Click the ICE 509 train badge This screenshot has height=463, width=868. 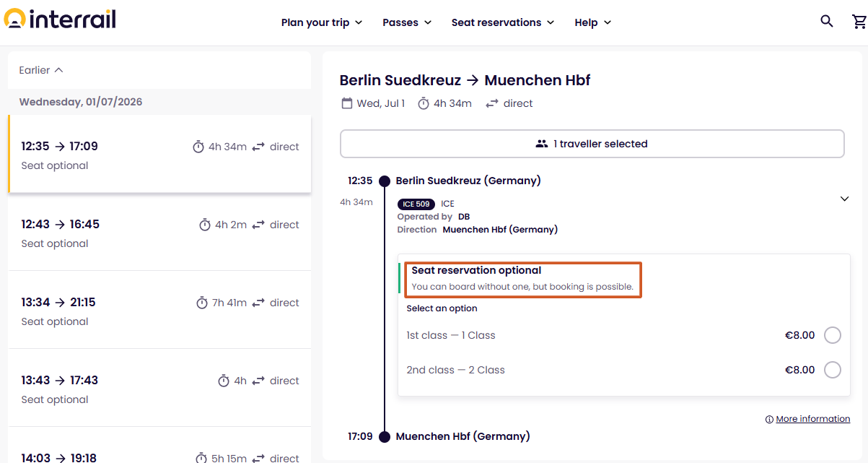coord(416,204)
